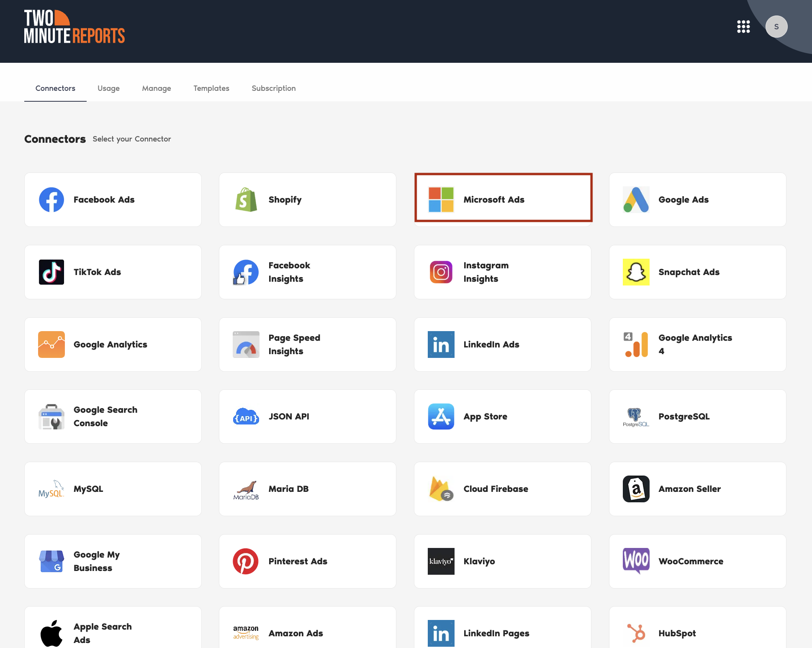Select the Pinterest Ads connector label
This screenshot has width=812, height=648.
pyautogui.click(x=298, y=561)
